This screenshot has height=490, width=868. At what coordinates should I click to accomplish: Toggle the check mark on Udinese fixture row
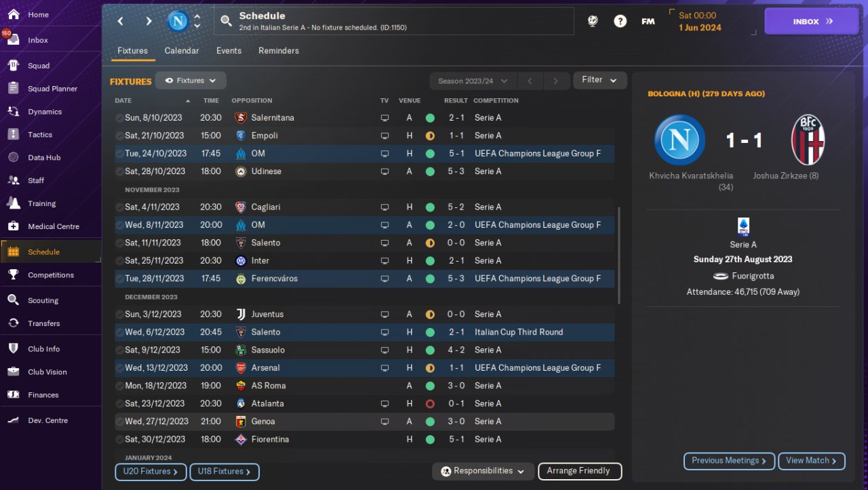119,171
